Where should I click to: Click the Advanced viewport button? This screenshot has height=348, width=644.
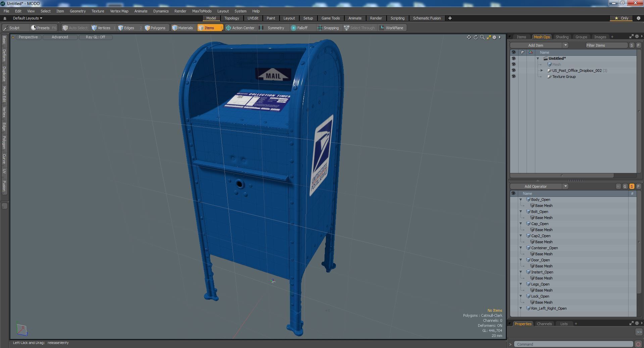[59, 37]
